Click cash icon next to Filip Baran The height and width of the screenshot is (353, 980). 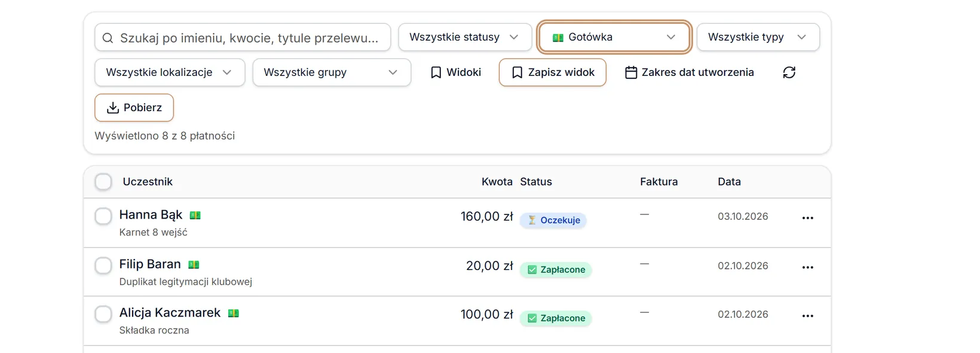194,265
